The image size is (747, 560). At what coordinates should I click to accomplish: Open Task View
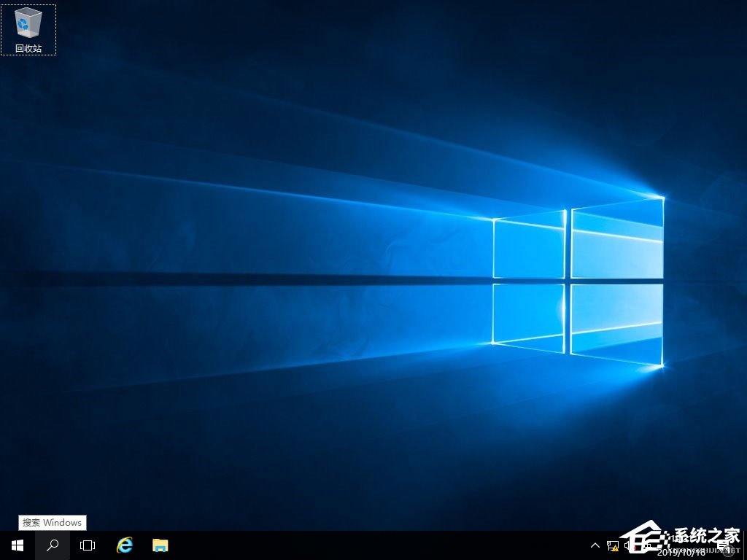tap(87, 545)
